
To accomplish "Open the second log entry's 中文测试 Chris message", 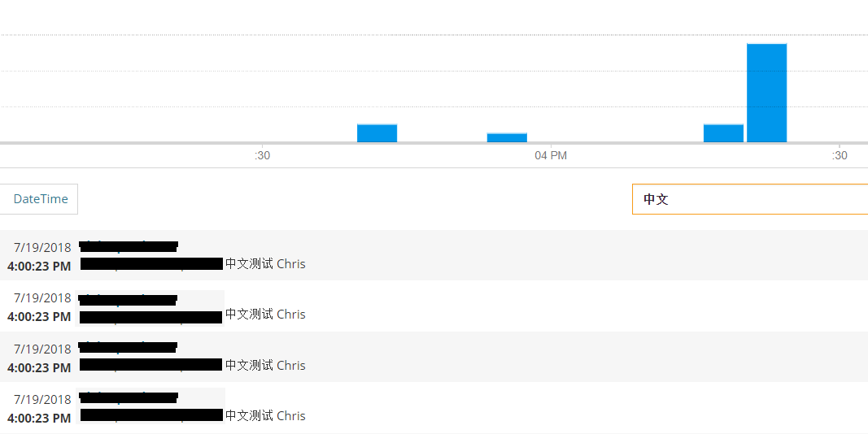I will pyautogui.click(x=265, y=314).
